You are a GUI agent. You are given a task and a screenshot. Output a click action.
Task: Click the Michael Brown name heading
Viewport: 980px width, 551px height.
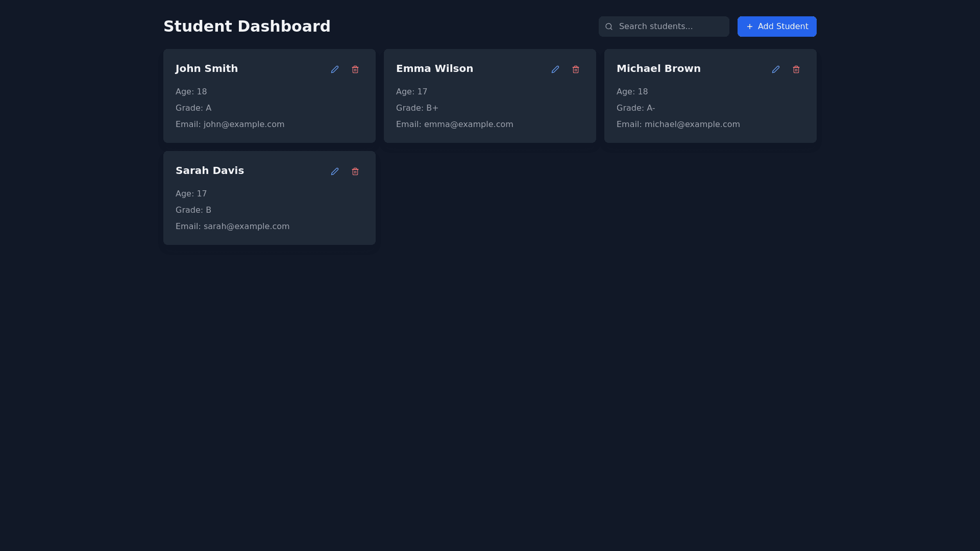[x=658, y=68]
